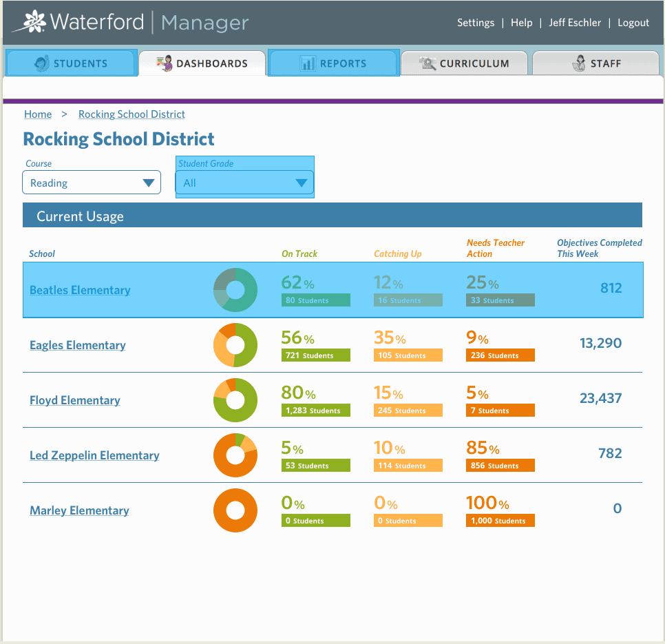Click the orange '236 Students' bar
Viewport: 665px width, 644px height.
point(500,355)
